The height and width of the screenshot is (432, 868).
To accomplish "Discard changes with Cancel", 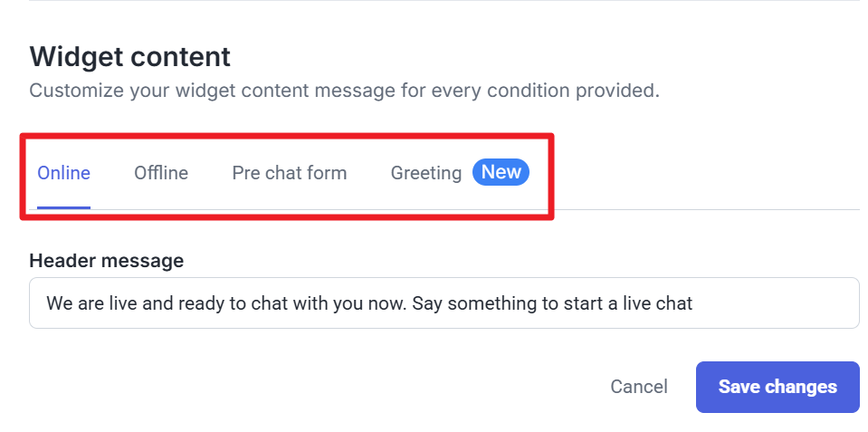I will point(638,387).
